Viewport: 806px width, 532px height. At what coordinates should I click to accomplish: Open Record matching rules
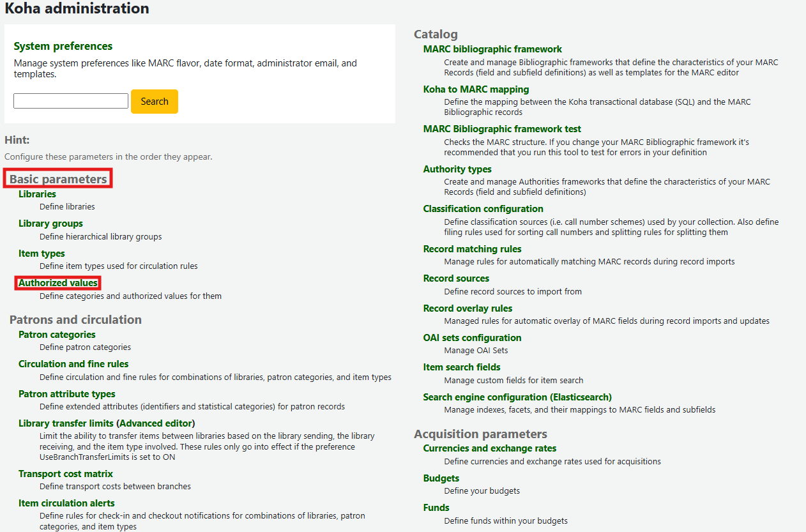point(472,249)
